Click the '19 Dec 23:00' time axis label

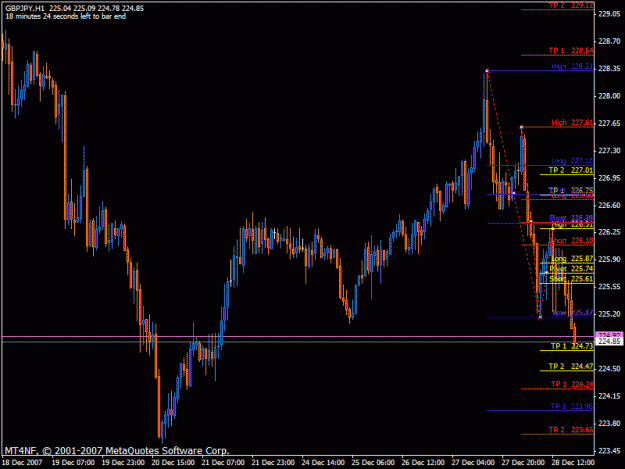coord(123,463)
